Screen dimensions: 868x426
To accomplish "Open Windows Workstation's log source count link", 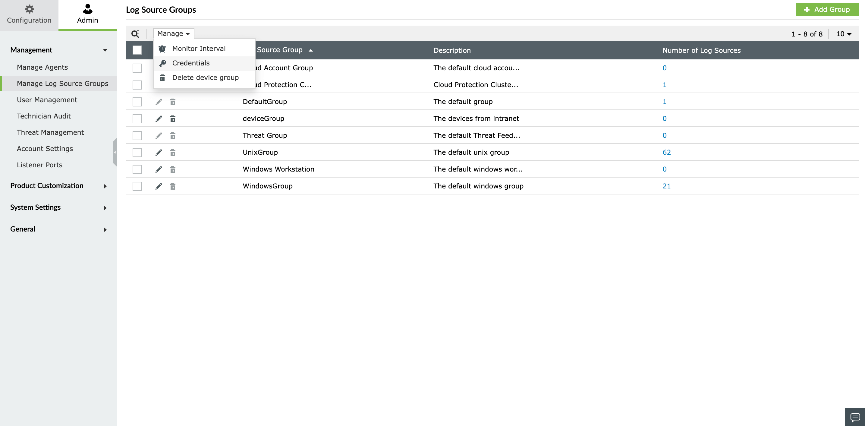I will point(665,169).
